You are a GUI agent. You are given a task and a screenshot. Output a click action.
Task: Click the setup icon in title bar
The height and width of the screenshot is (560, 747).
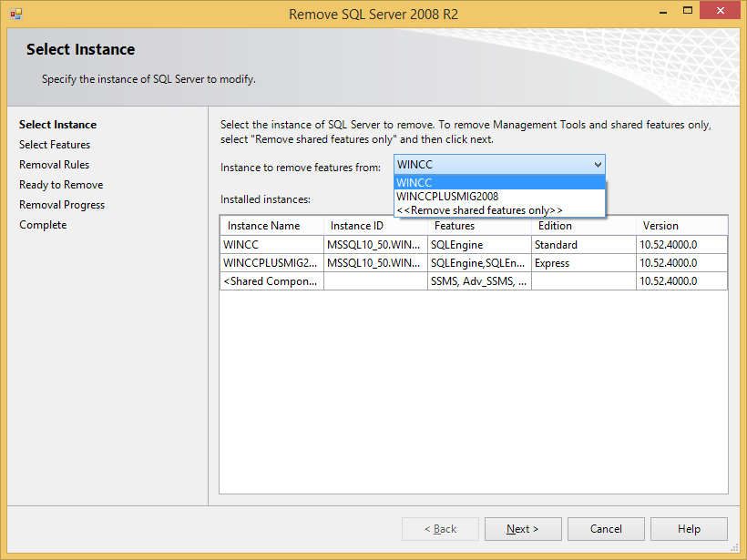click(15, 14)
